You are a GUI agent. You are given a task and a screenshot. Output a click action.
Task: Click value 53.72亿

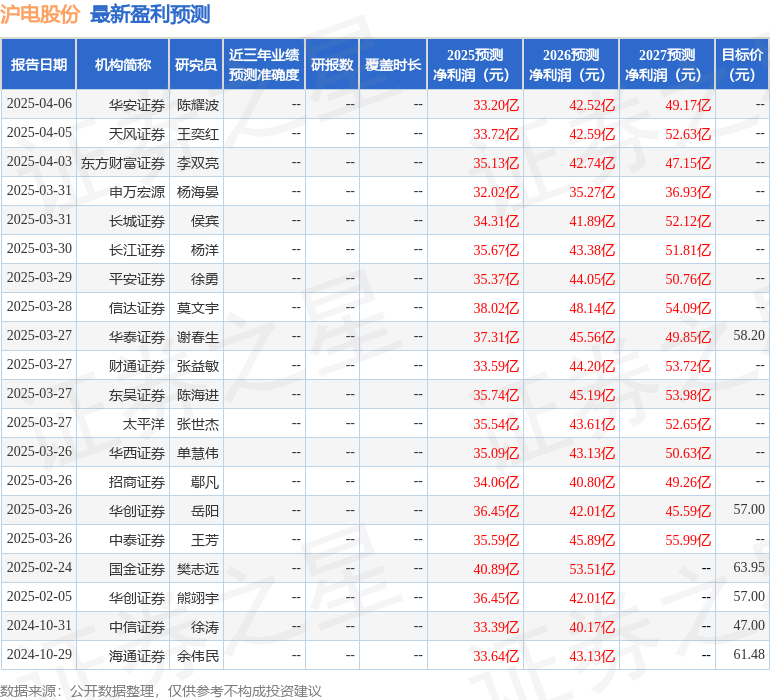tap(688, 366)
